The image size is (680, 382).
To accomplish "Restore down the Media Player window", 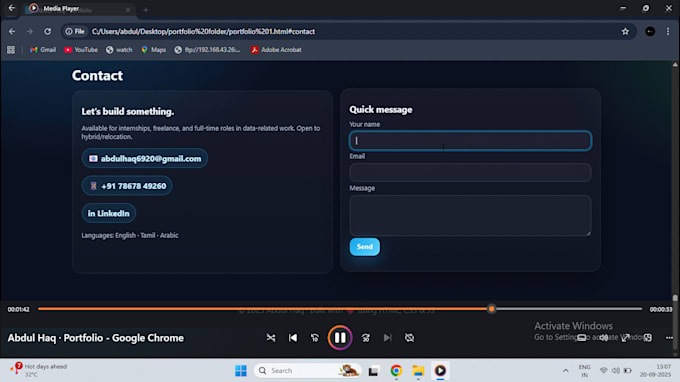I will click(x=646, y=8).
